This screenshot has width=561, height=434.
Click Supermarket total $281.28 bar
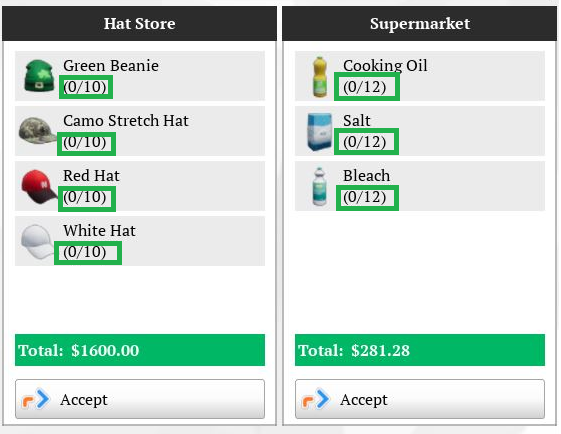420,350
